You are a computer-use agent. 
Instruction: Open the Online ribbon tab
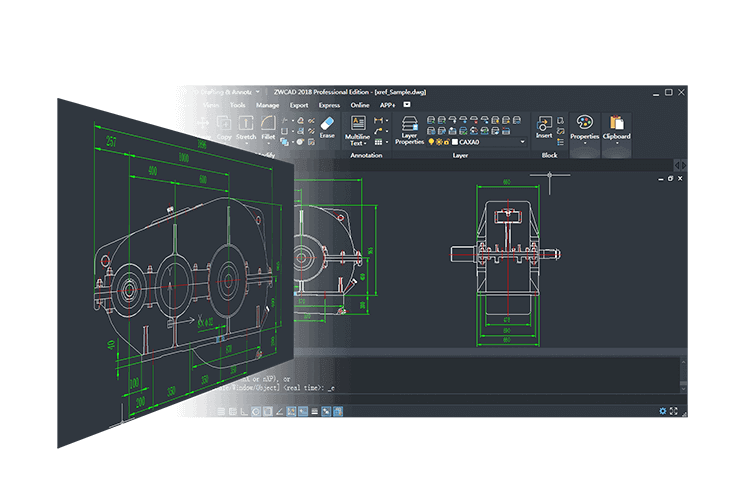360,105
